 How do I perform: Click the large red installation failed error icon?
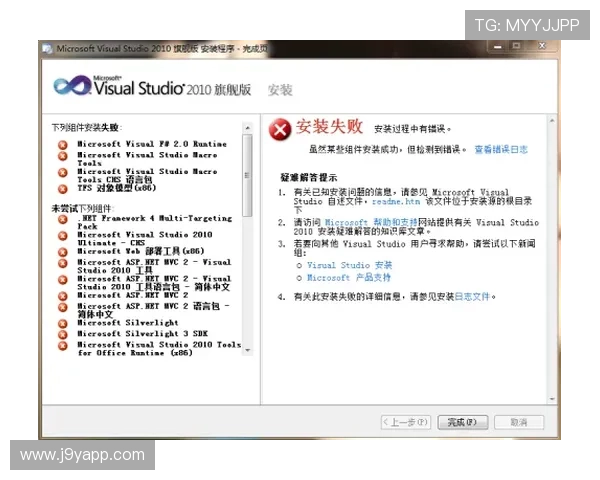(x=281, y=128)
